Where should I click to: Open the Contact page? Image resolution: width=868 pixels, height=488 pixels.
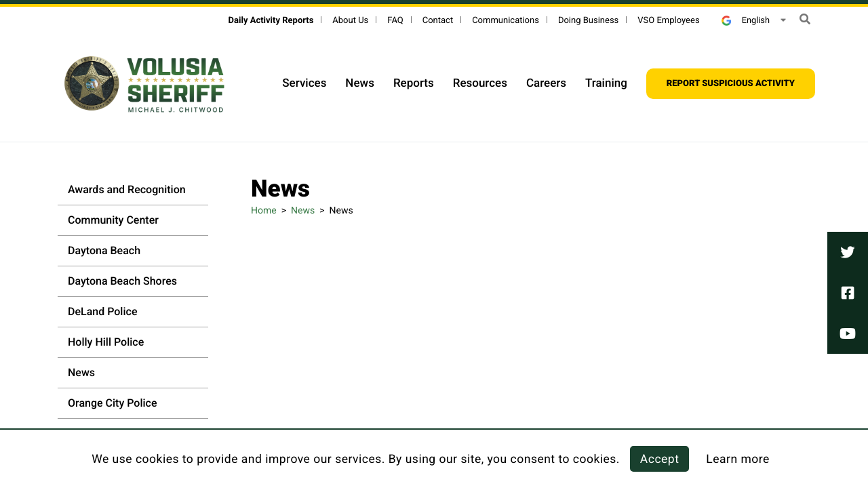437,20
